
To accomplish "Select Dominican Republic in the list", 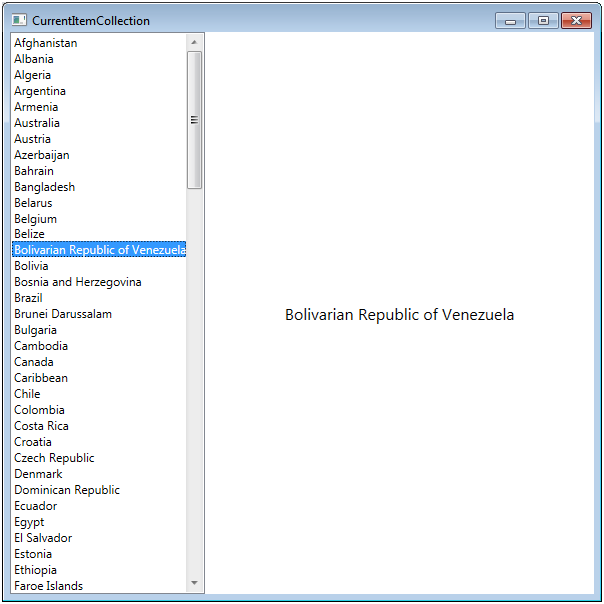I will tap(99, 490).
